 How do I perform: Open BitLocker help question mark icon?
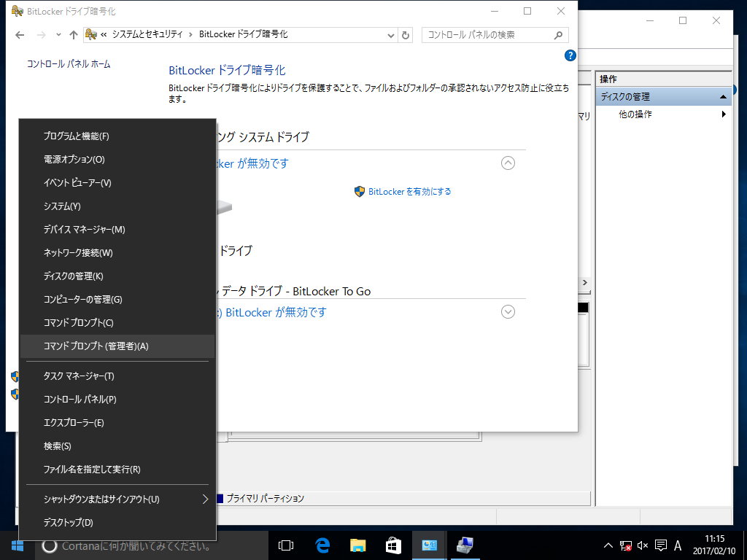tap(570, 55)
